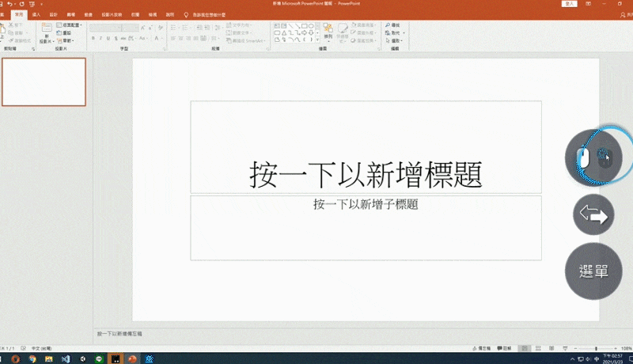This screenshot has width=633, height=364.
Task: Start slideshow from quick access toolbar icon
Action: 32,4
